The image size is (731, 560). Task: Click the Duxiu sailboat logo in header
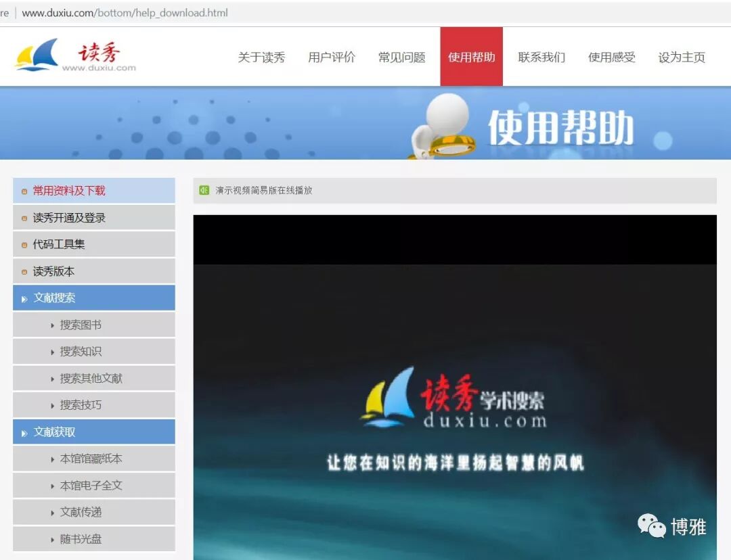coord(37,55)
